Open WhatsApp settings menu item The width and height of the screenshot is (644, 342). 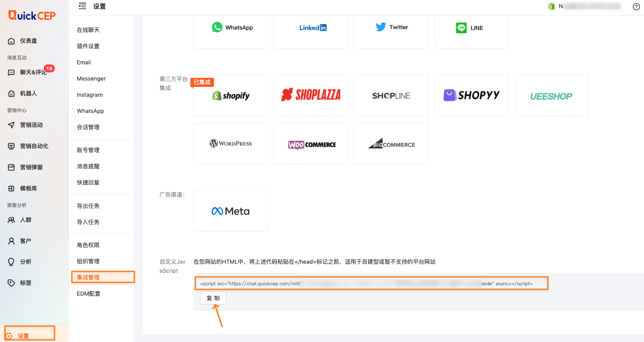point(91,111)
